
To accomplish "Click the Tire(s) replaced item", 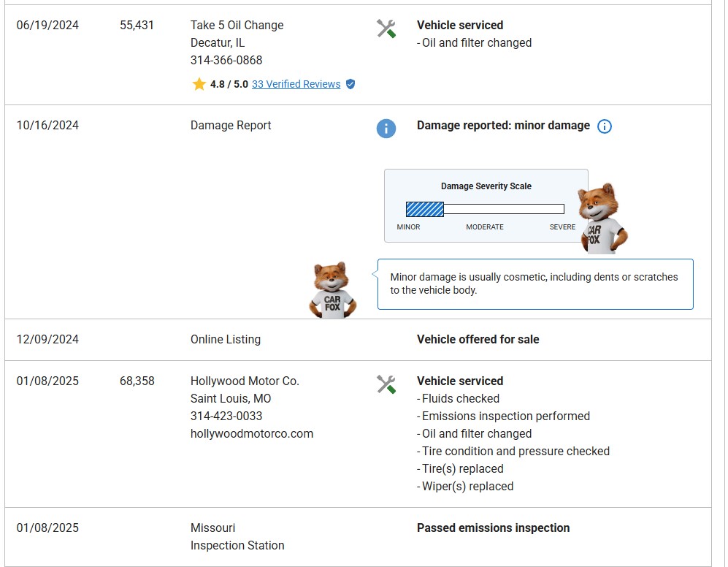I will (x=460, y=468).
